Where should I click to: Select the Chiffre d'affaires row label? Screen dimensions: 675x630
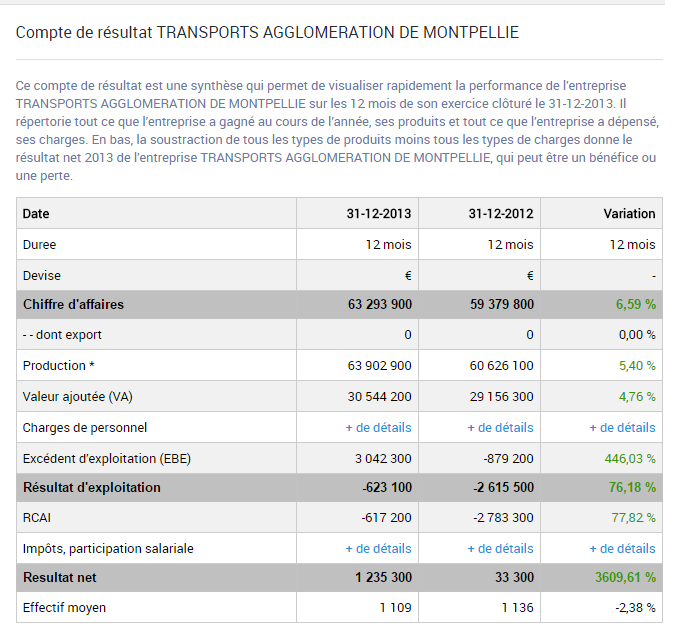click(x=73, y=304)
